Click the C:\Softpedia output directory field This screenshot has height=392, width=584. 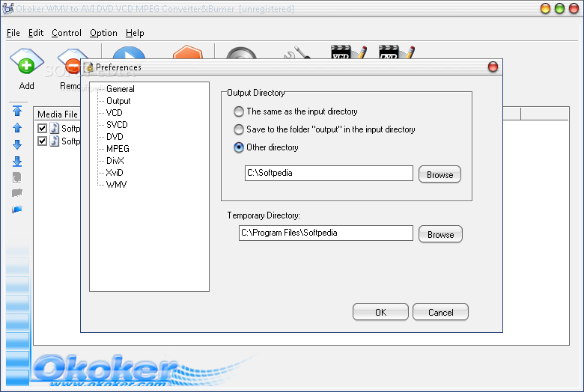(x=329, y=173)
